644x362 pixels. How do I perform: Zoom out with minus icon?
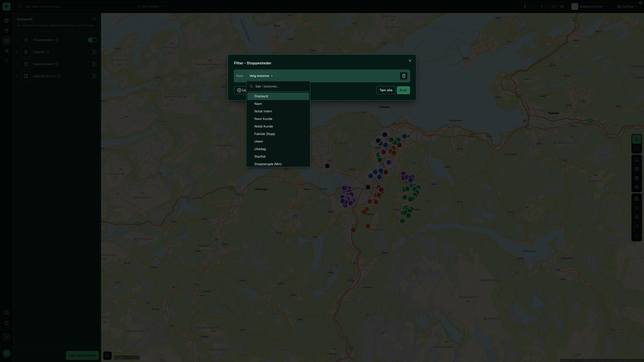click(534, 7)
